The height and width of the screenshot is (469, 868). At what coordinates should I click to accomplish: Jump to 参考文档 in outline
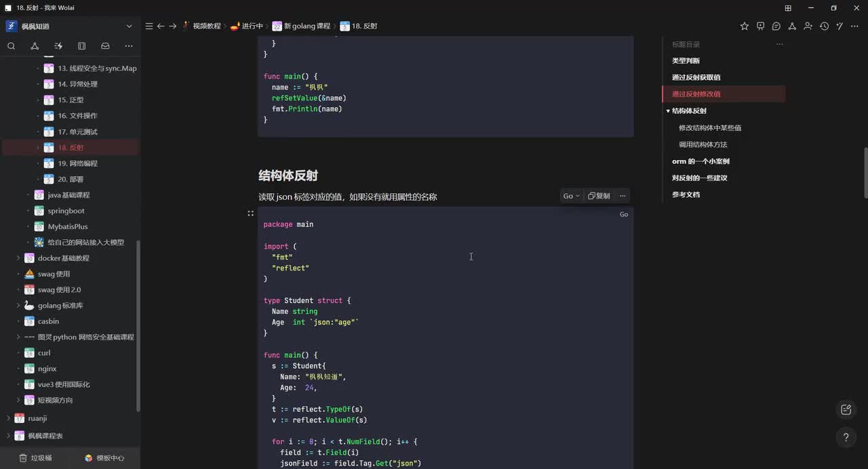(x=686, y=195)
